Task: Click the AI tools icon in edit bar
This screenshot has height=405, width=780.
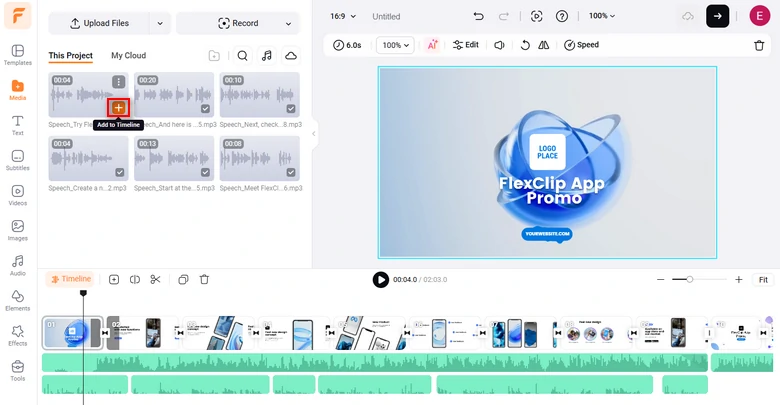Action: (432, 45)
